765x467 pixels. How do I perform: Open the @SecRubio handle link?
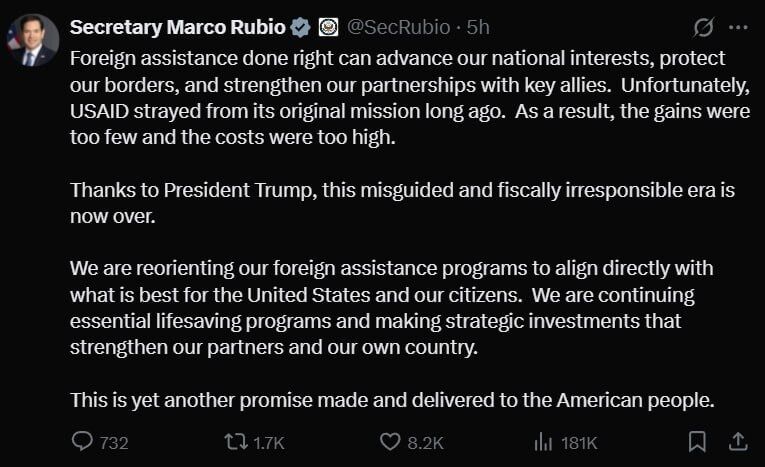pos(399,26)
